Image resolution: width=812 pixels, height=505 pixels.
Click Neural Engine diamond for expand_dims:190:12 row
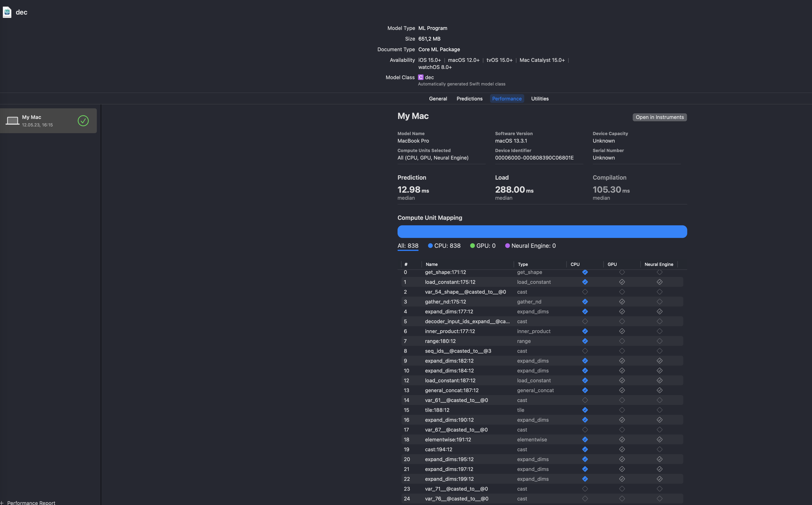[659, 420]
